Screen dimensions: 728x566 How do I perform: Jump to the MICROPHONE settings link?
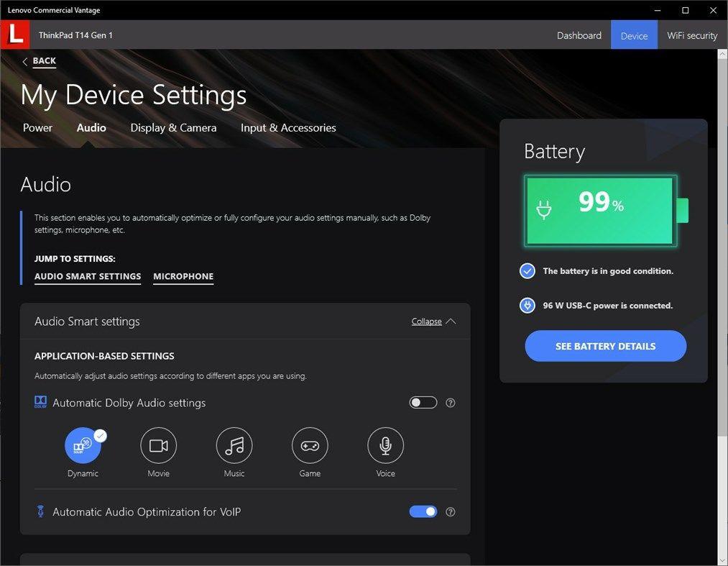pyautogui.click(x=183, y=276)
